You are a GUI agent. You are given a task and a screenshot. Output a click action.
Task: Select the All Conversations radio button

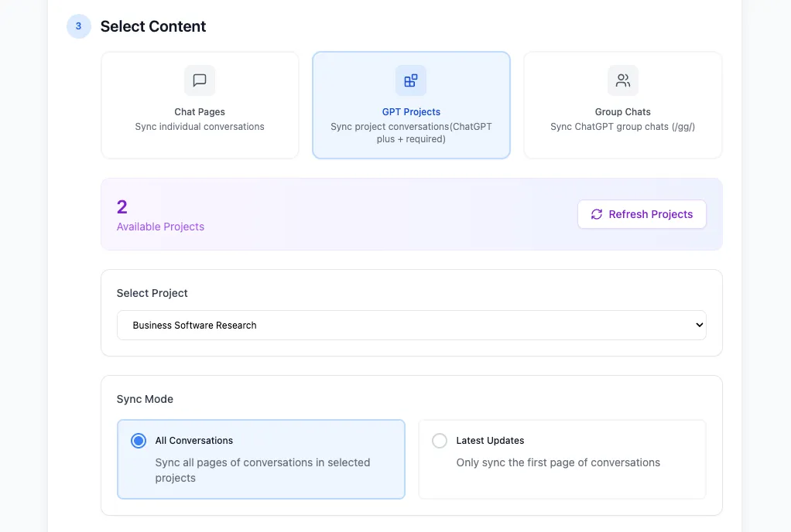coord(139,441)
